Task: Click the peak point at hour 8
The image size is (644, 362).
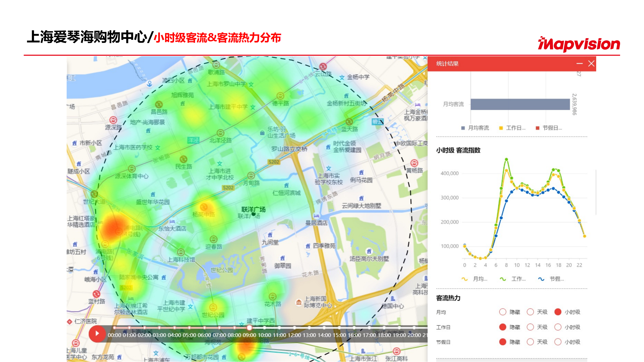Action: coord(506,159)
